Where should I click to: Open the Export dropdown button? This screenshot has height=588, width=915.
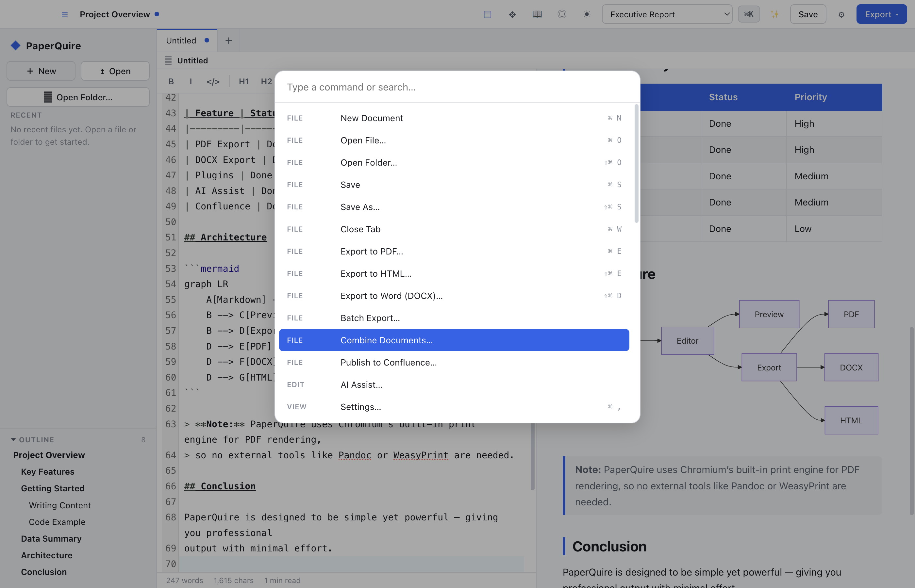coord(881,14)
